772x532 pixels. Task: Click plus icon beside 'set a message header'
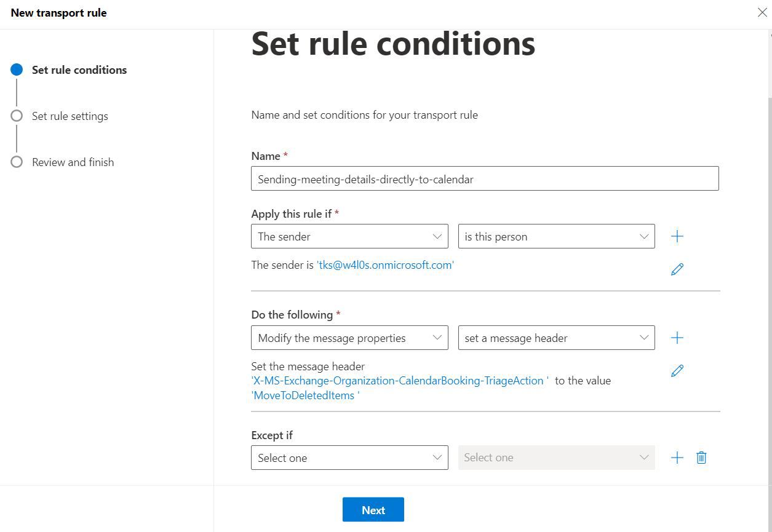(677, 338)
